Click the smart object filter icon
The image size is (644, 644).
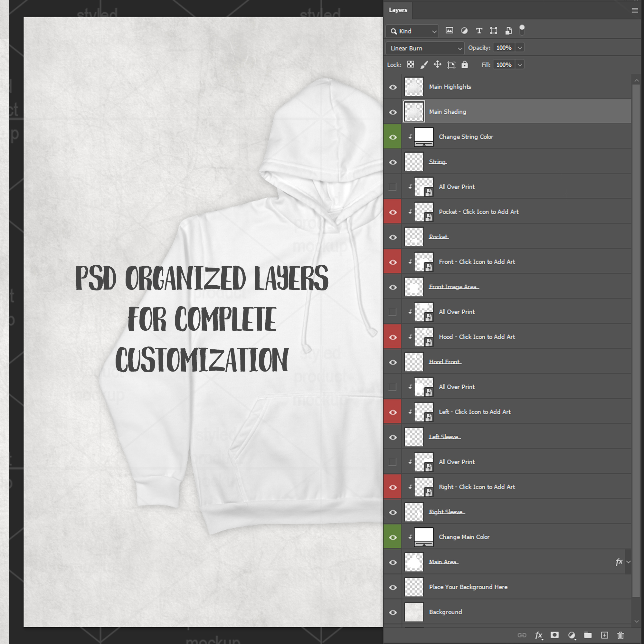point(508,31)
